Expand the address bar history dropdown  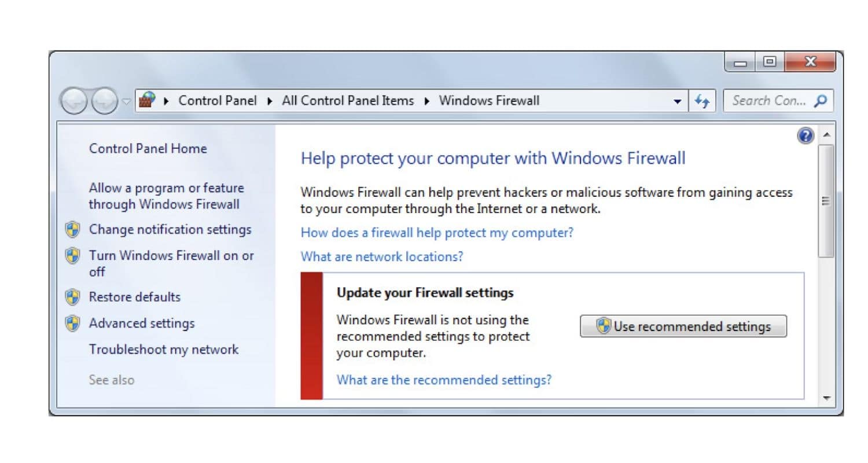pos(678,101)
